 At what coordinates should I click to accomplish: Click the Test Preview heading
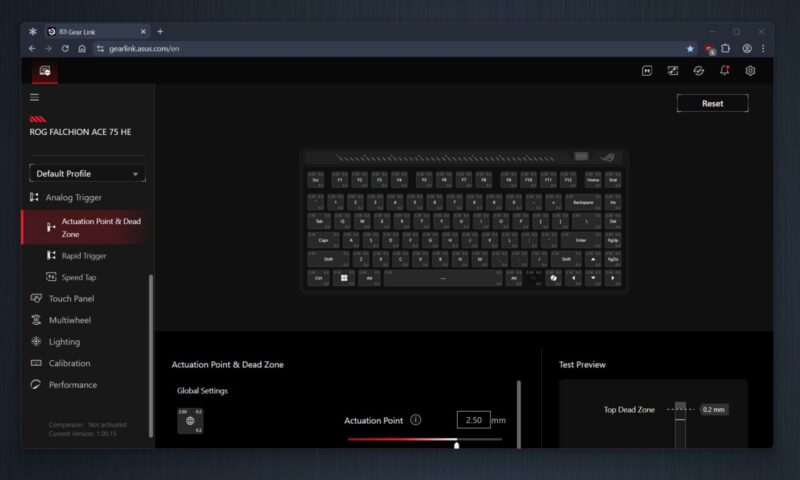pyautogui.click(x=582, y=364)
